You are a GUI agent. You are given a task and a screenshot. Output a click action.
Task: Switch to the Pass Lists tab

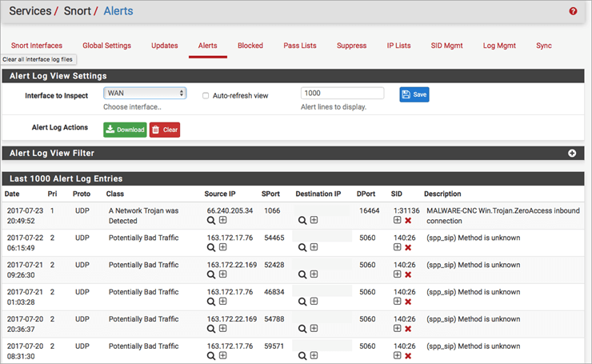pos(300,46)
